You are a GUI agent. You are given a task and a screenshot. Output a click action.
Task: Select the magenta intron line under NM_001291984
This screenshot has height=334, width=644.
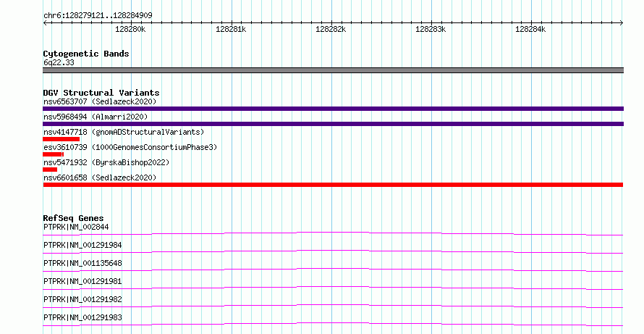tap(333, 251)
